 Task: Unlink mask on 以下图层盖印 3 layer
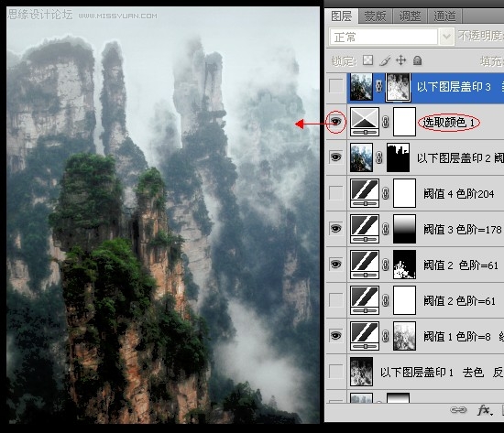(379, 86)
